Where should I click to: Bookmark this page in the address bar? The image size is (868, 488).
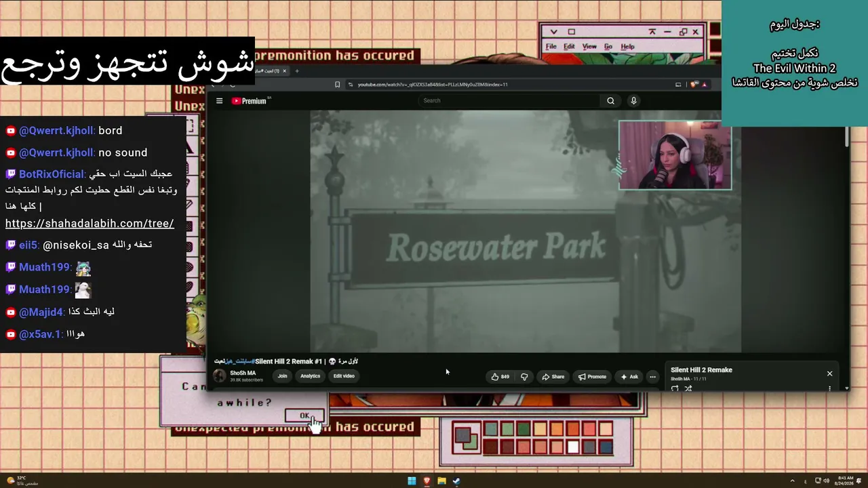point(337,85)
